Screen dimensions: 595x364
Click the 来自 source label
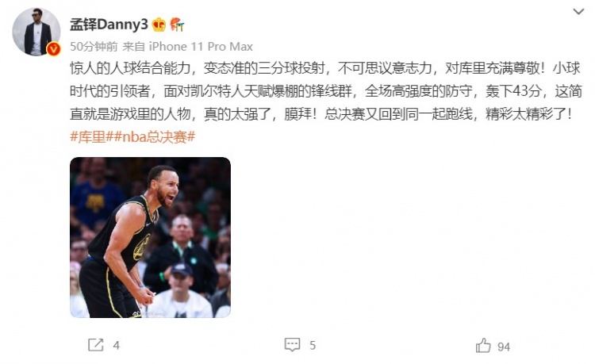133,47
